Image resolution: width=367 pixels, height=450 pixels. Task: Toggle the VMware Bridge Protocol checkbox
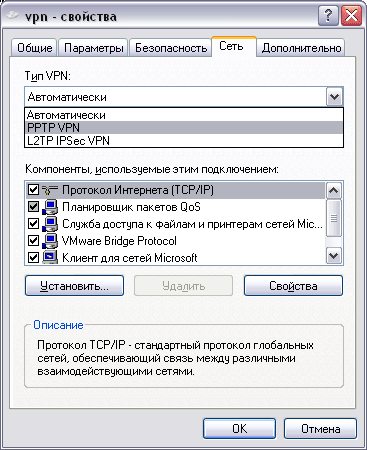(x=33, y=241)
